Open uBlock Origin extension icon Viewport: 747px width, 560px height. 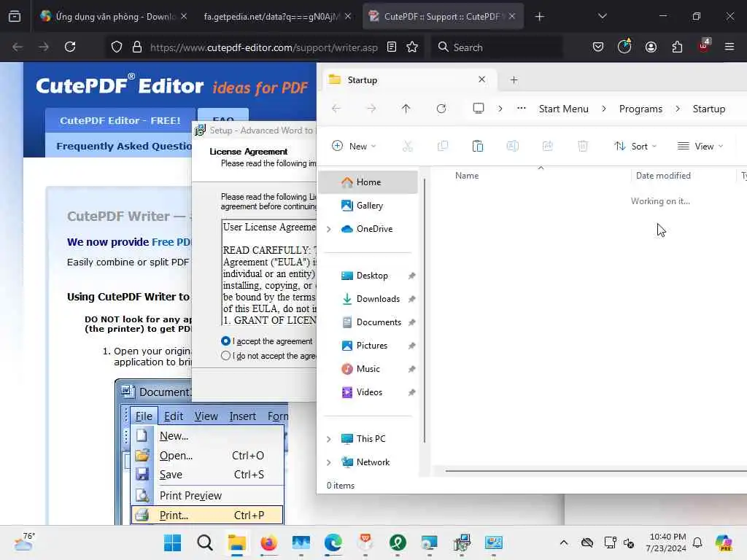(703, 46)
